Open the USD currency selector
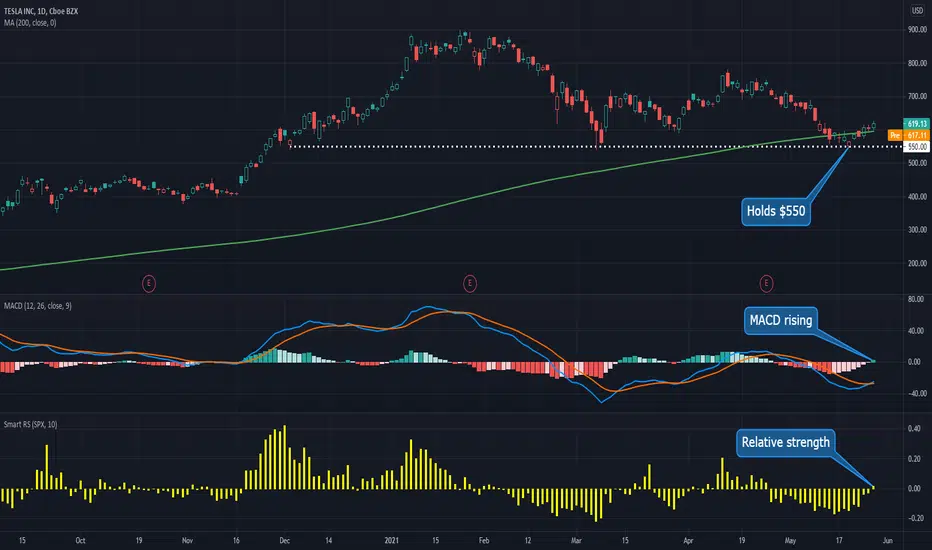This screenshot has width=932, height=550. click(917, 11)
